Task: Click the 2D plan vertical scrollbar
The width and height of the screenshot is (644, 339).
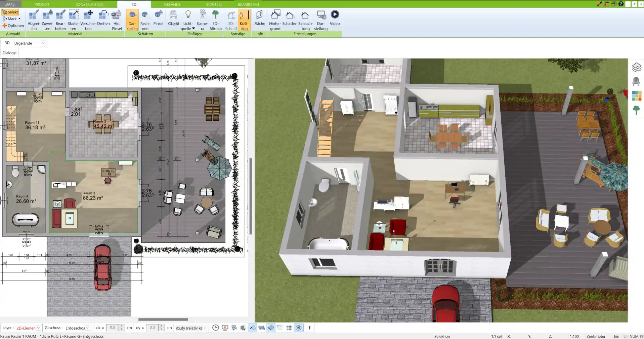Action: coord(251,196)
